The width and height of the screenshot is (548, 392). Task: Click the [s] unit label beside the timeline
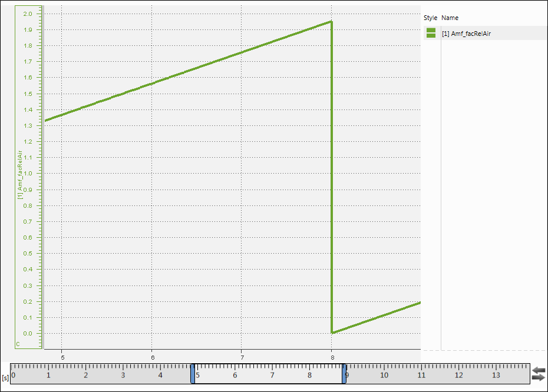[x=5, y=377]
